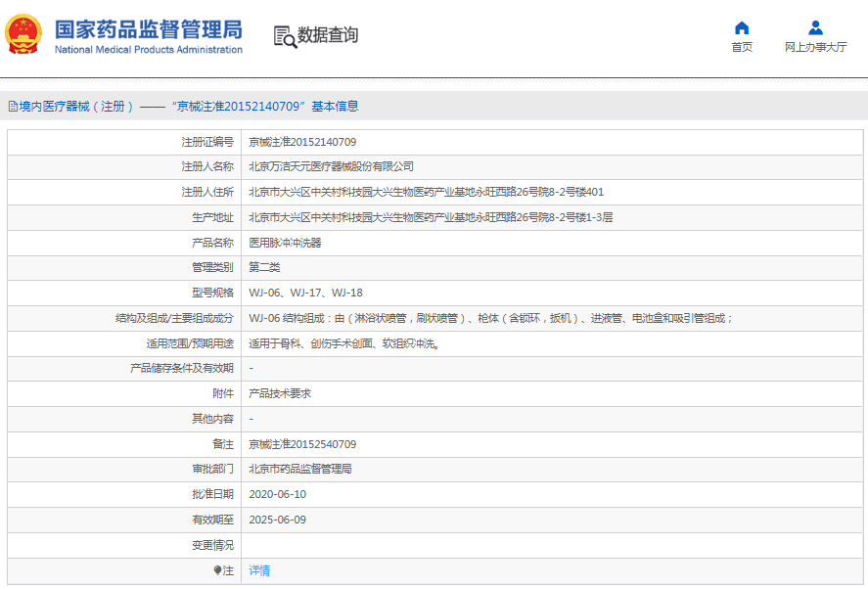Viewport: 868px width, 589px height.
Task: Select 北京市药品监督管理局 approval department
Action: pos(300,469)
